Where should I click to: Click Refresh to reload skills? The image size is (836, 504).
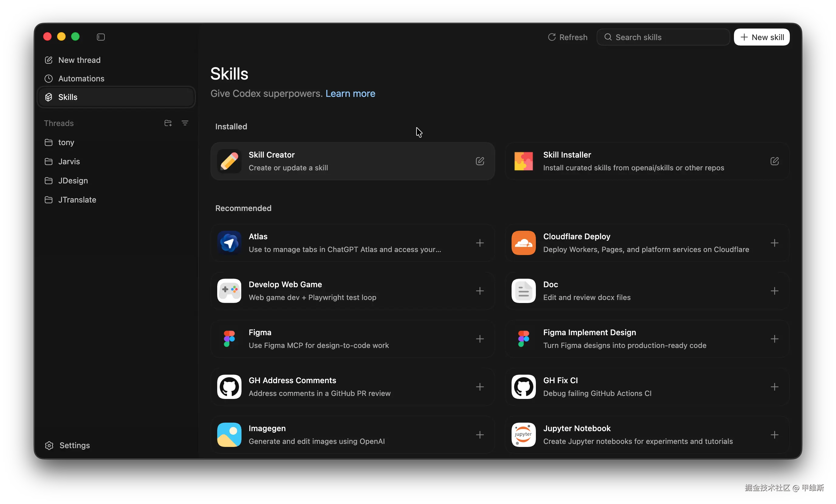[x=568, y=37]
